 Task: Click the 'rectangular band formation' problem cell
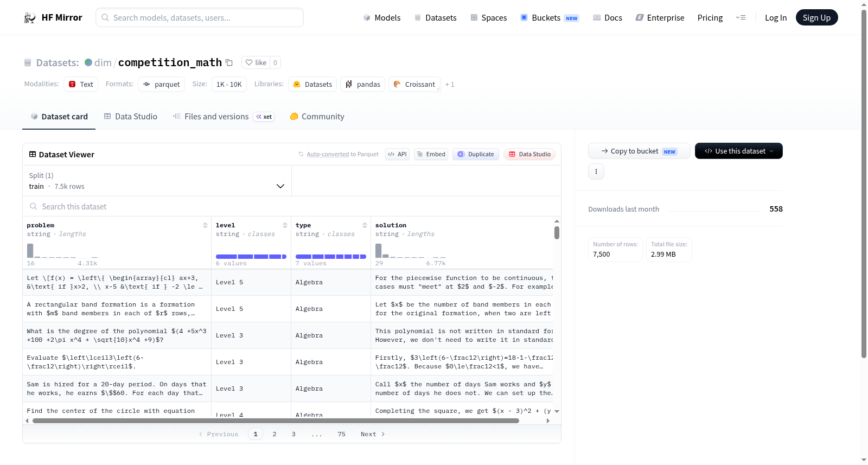coord(117,309)
